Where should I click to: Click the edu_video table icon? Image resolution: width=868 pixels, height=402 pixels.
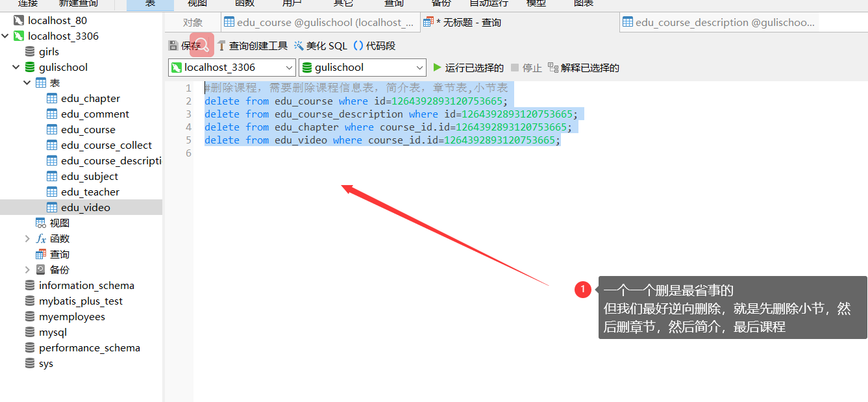(x=52, y=208)
